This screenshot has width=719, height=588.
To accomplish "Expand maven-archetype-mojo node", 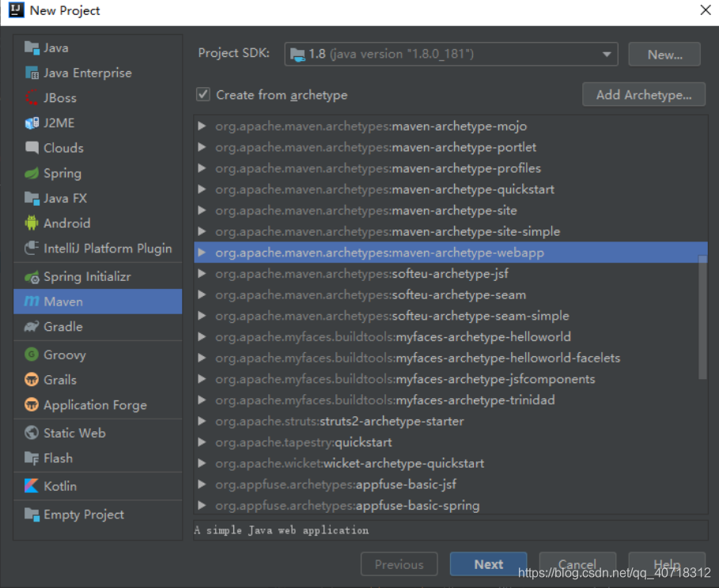I will click(201, 126).
